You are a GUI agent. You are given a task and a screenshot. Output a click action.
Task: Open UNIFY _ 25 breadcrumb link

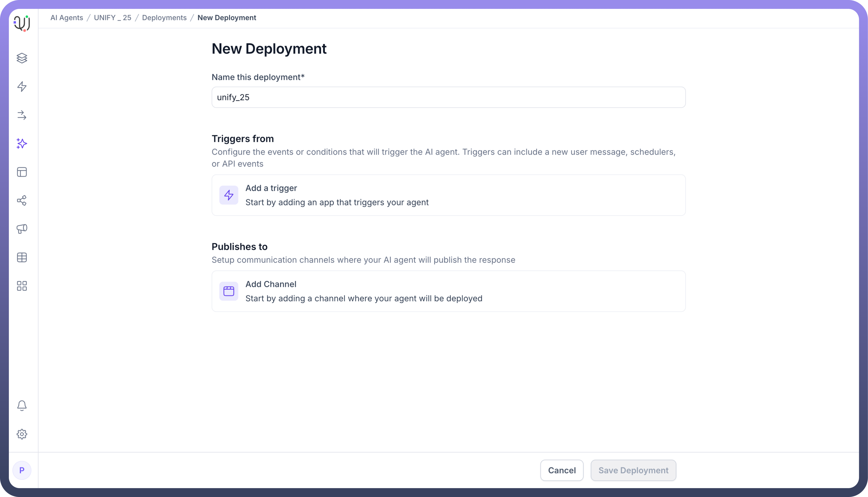113,18
